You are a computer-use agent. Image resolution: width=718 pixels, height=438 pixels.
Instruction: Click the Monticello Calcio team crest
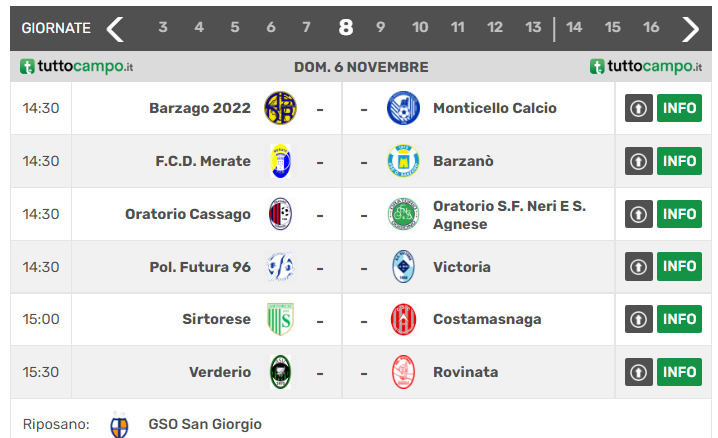[x=403, y=108]
